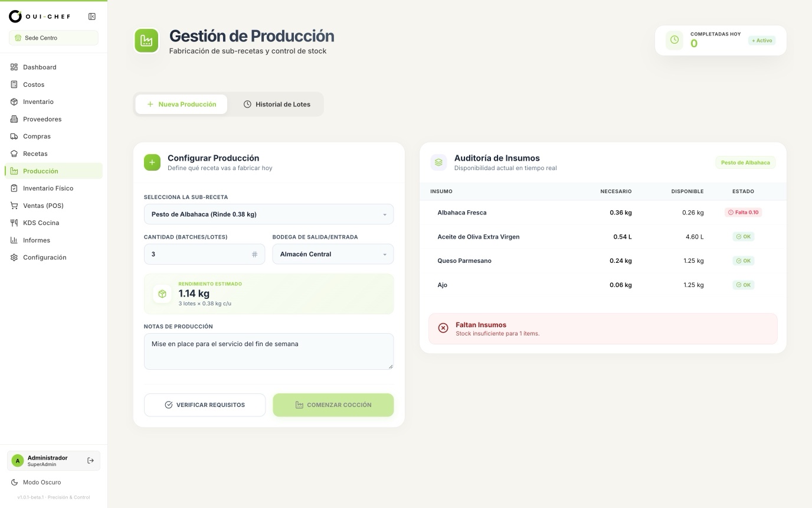Click the Inventario Físico clipboard icon
Image resolution: width=812 pixels, height=508 pixels.
14,188
